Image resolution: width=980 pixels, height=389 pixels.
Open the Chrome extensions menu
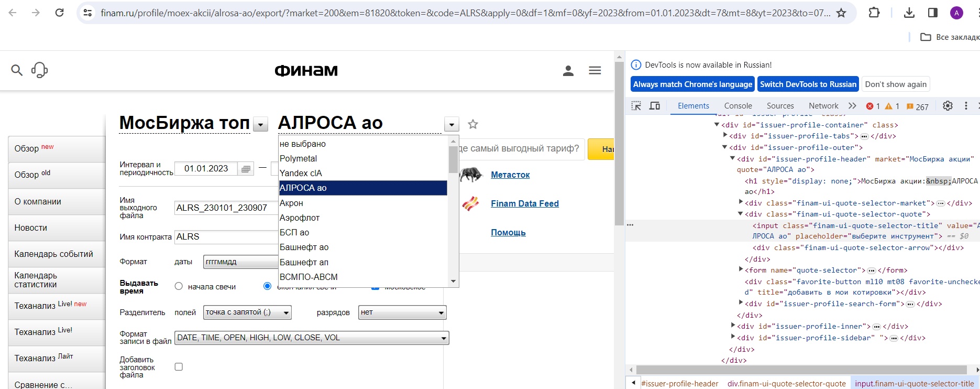874,13
